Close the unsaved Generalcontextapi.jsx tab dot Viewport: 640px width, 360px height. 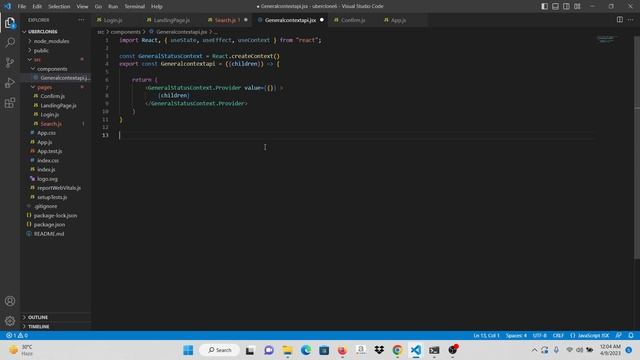(322, 20)
